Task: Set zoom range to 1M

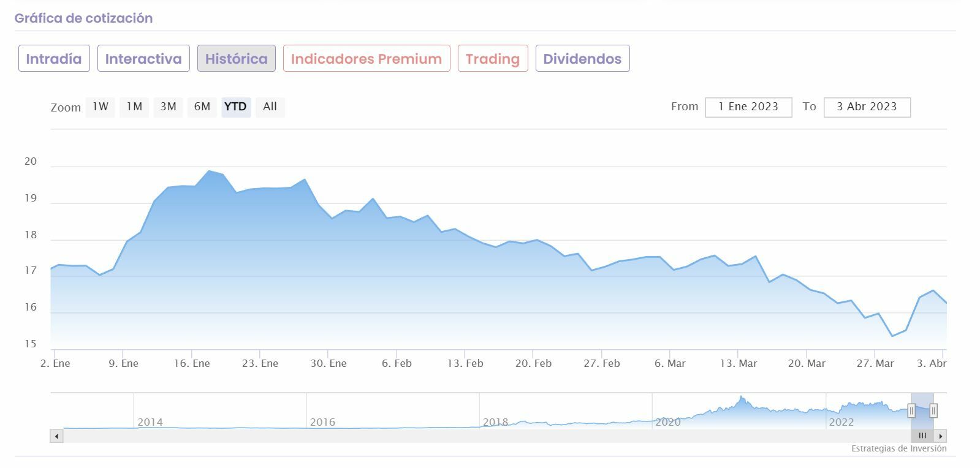Action: (134, 107)
